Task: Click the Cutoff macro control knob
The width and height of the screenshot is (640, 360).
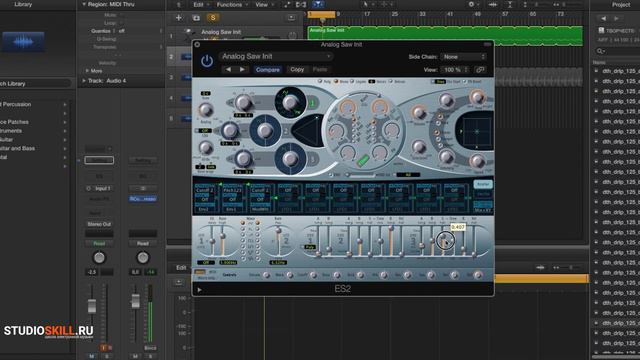Action: [313, 275]
